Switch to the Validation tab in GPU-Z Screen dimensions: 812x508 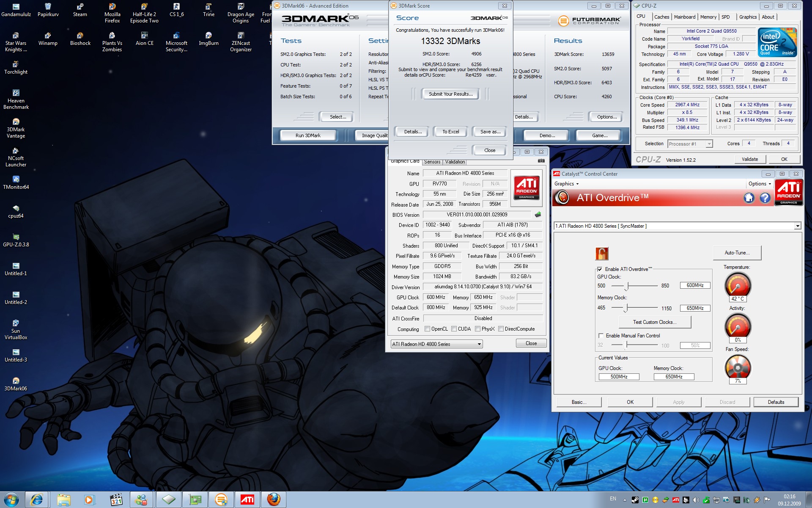click(455, 162)
